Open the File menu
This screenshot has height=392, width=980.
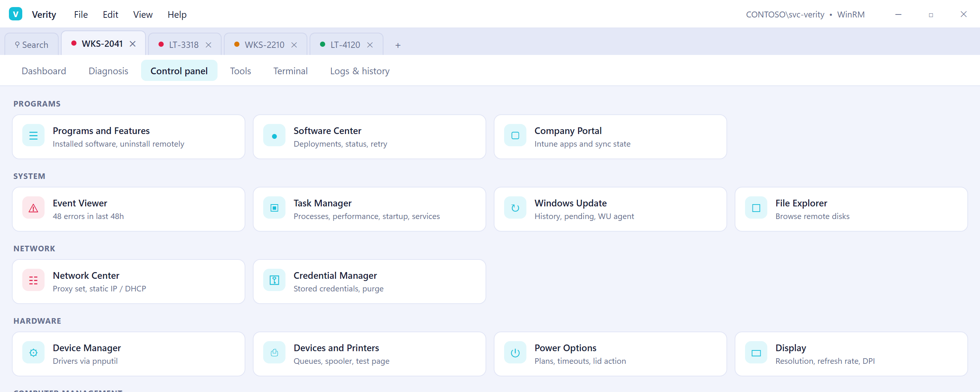[x=81, y=14]
